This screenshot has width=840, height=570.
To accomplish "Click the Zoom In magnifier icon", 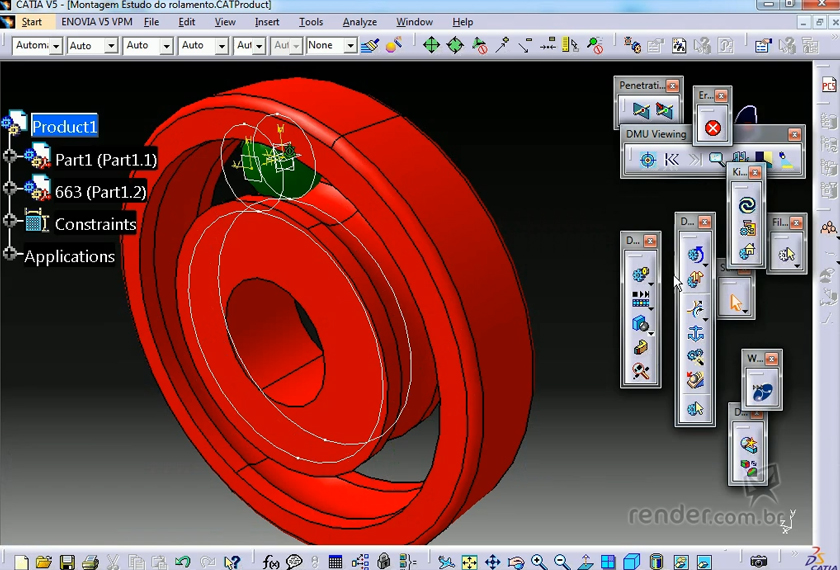I will coord(539,562).
